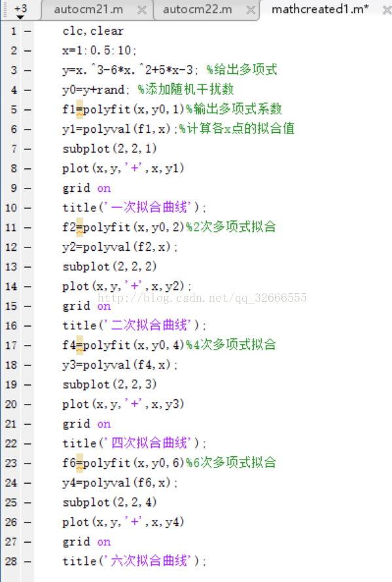Click 'grid on' at line 9
Screen dimensions: 392x582
[86, 189]
